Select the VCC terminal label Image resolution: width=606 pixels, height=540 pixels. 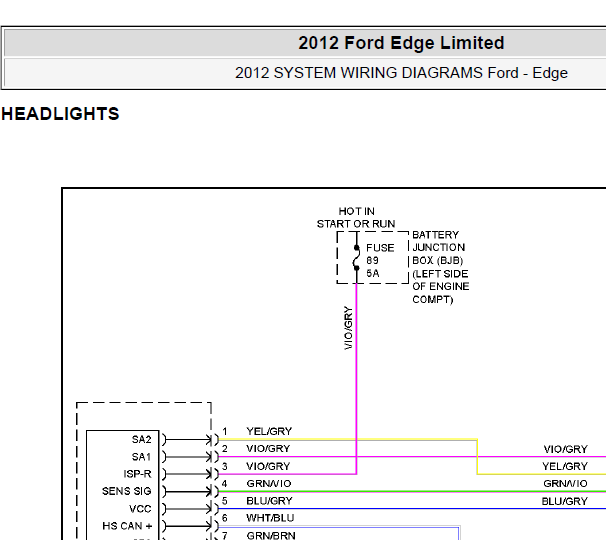click(x=140, y=509)
